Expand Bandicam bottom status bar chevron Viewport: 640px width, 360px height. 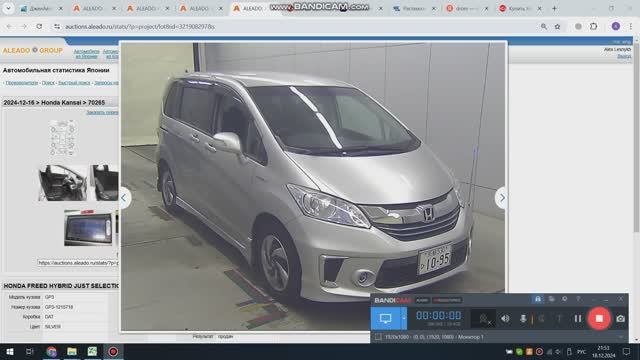tap(621, 337)
